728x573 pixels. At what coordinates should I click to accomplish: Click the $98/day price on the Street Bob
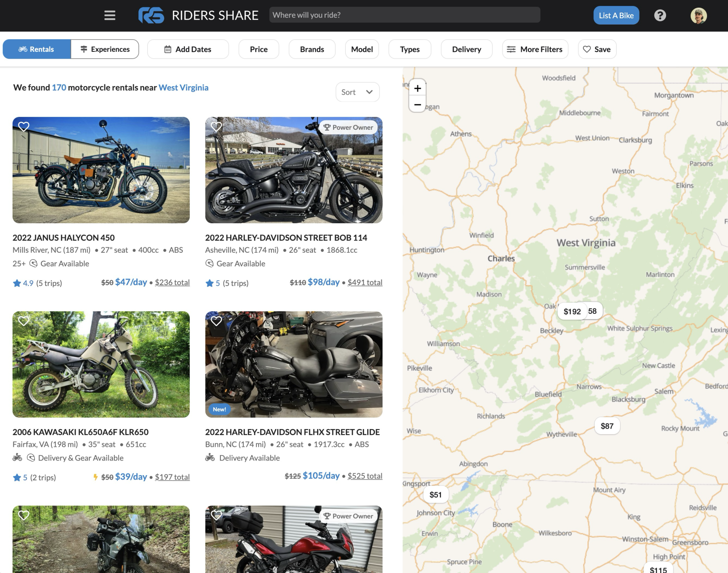pos(324,282)
